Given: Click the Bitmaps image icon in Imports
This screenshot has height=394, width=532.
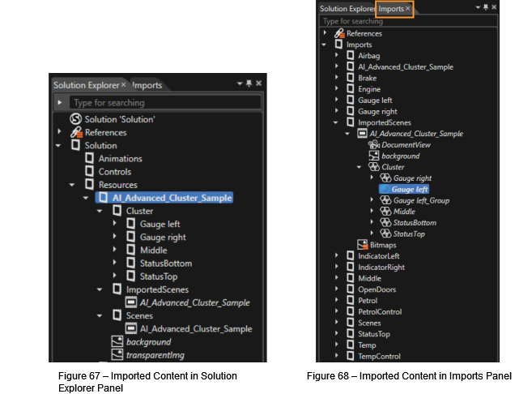Looking at the screenshot, I should tap(362, 245).
